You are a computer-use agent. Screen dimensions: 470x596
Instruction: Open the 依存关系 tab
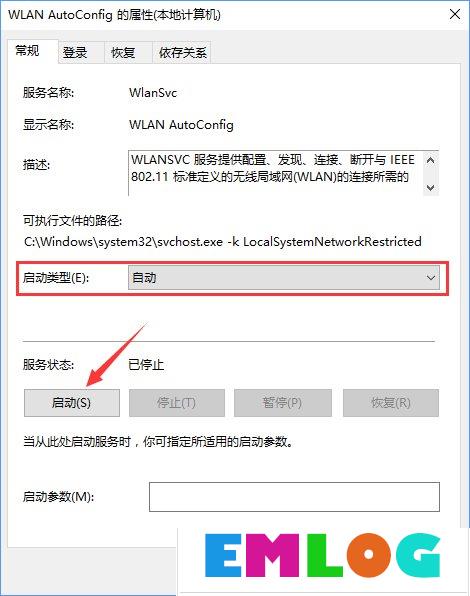182,52
